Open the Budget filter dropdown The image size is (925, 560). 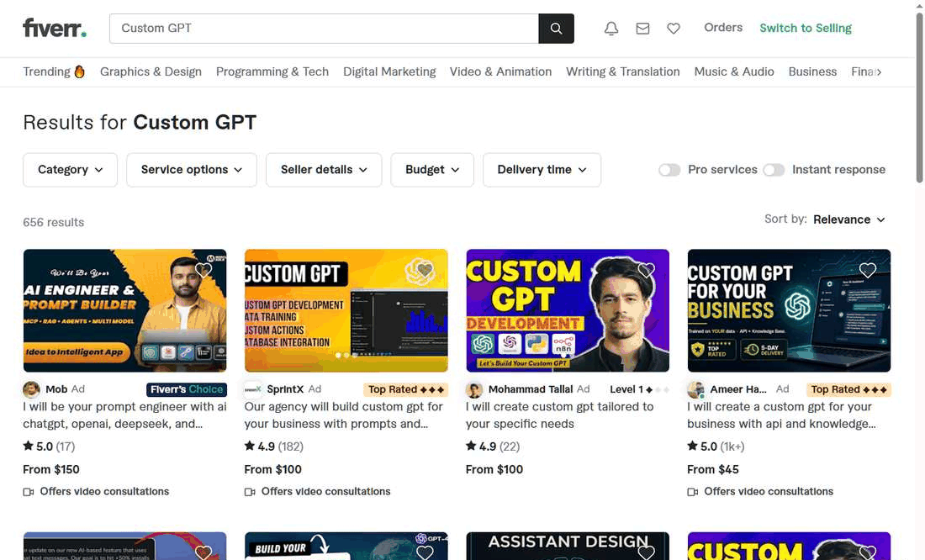pyautogui.click(x=432, y=170)
